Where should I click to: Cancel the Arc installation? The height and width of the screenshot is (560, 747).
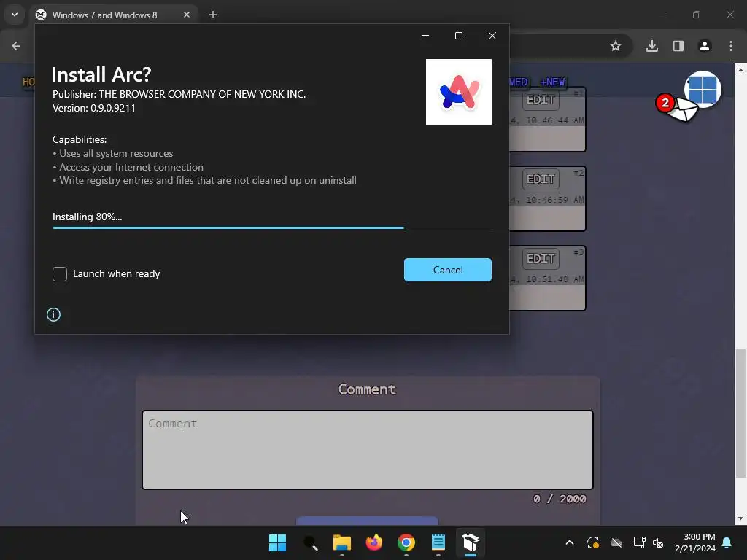447,270
